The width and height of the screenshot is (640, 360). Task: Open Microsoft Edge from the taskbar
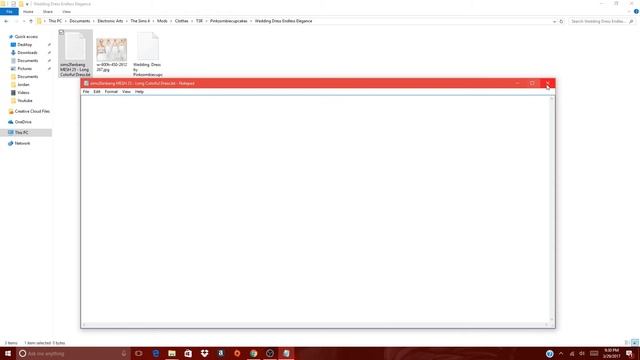click(x=156, y=353)
